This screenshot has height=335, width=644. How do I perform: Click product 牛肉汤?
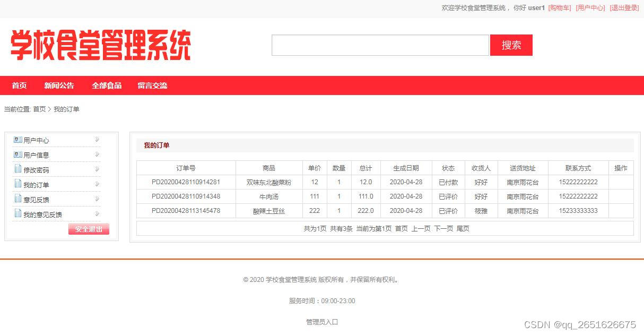(269, 196)
